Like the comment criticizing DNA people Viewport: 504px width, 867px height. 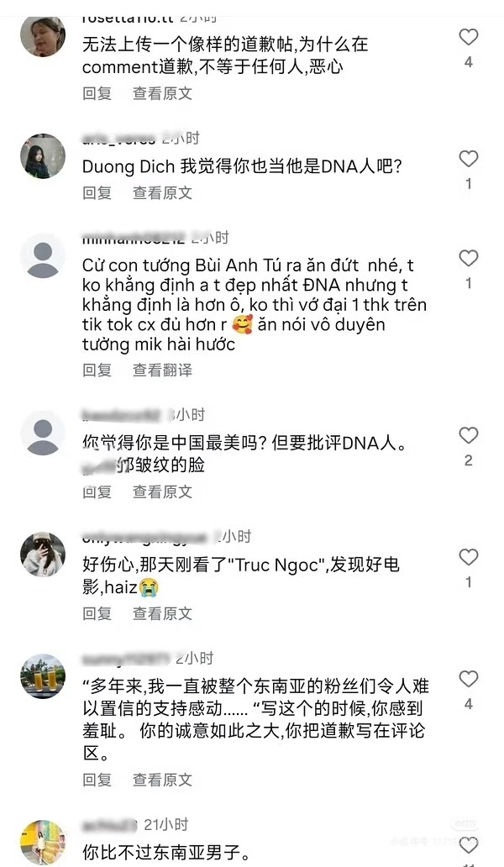[469, 435]
